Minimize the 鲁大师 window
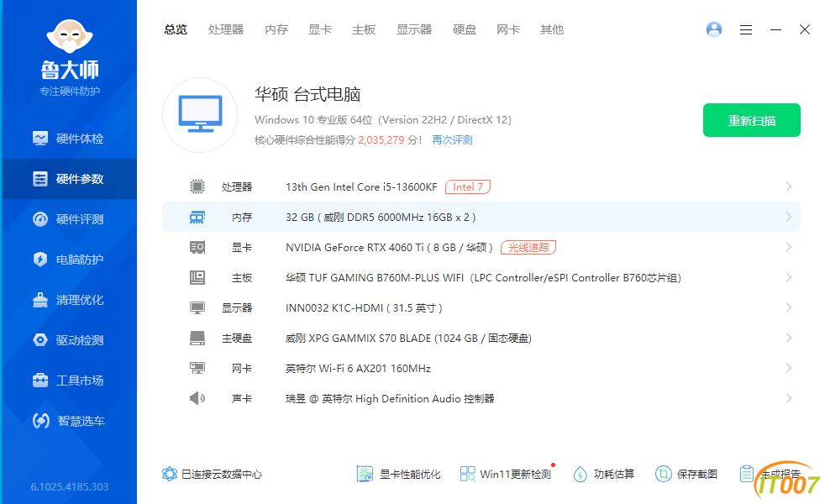 [775, 30]
